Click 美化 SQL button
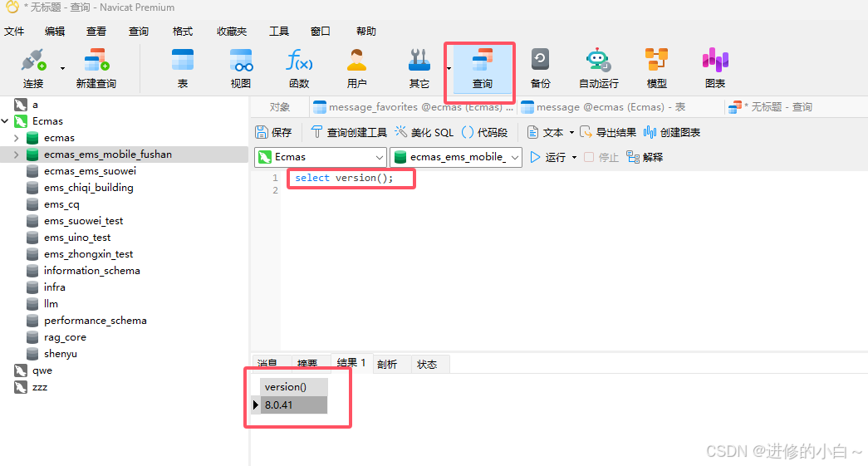Image resolution: width=868 pixels, height=466 pixels. (424, 132)
